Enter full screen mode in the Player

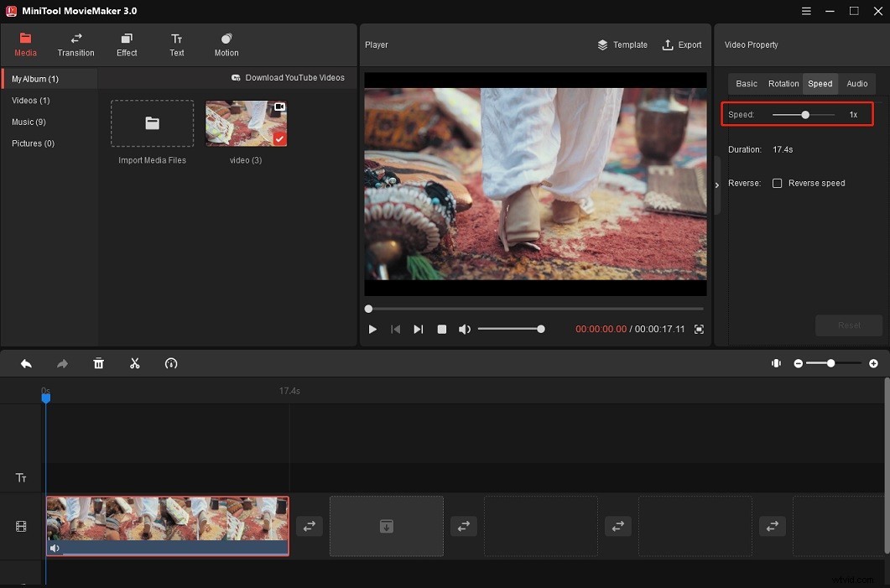click(x=699, y=329)
